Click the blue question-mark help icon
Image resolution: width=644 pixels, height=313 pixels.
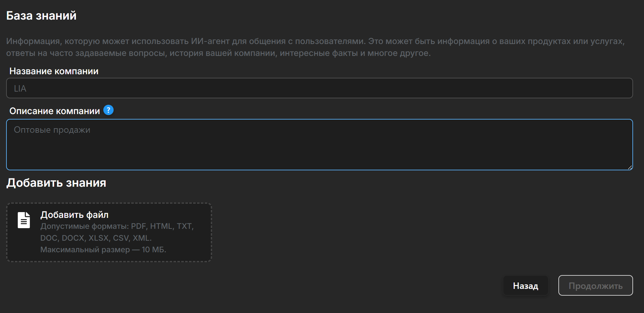[x=108, y=110]
